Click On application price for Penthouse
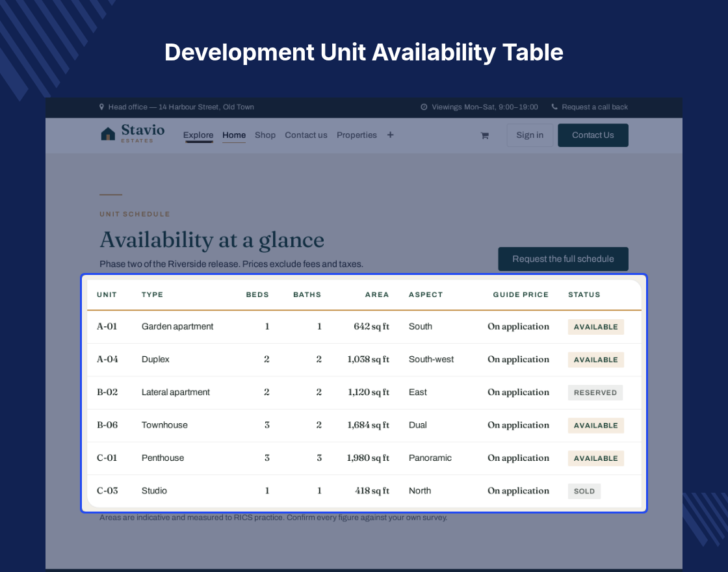 point(518,458)
